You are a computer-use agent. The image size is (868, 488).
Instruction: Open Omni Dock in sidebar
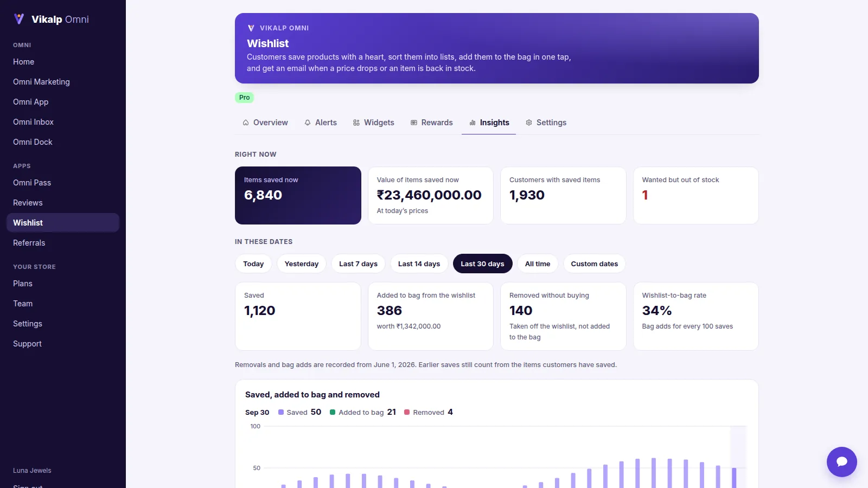coord(63,142)
